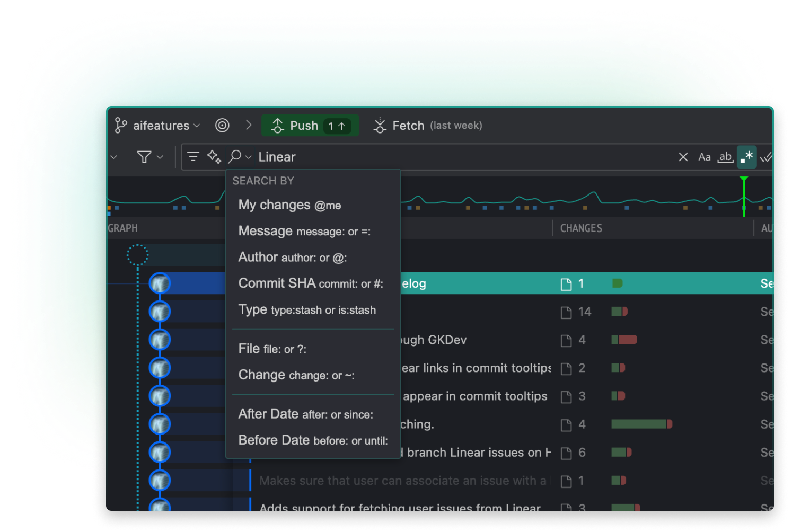Disable regex search mode
The image size is (792, 532).
(746, 157)
